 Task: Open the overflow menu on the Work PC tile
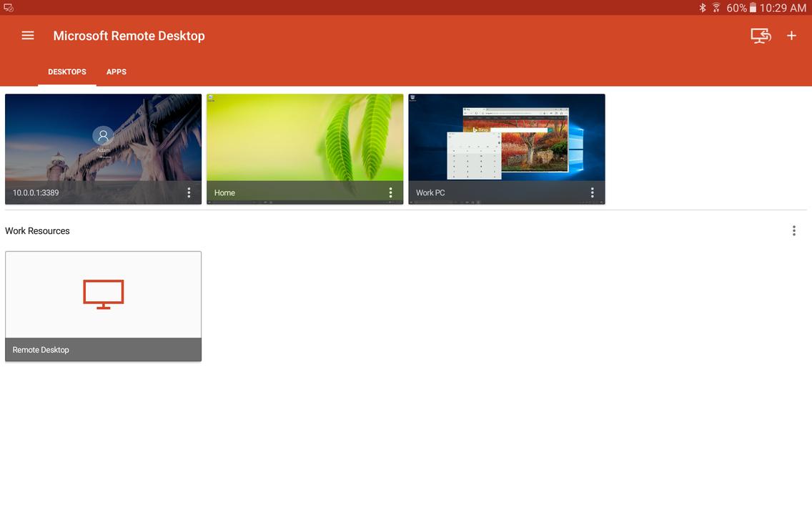[x=592, y=192]
